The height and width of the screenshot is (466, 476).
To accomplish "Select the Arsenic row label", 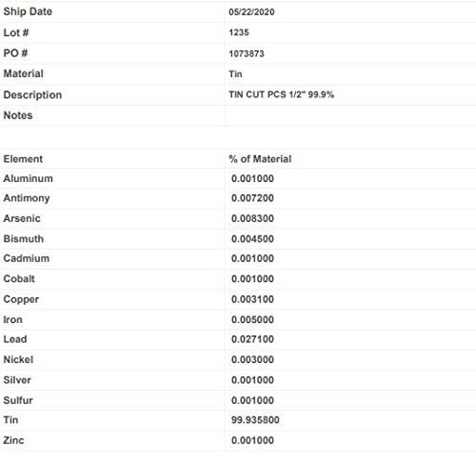I will 22,218.
